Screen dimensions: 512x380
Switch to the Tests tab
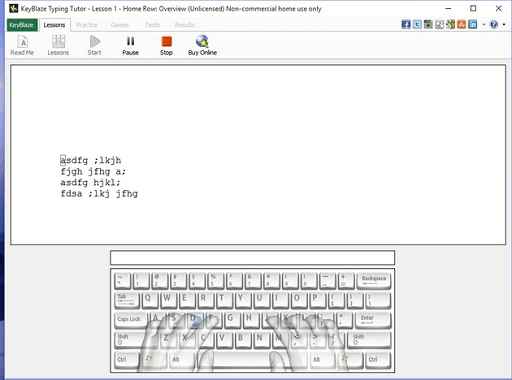click(152, 25)
